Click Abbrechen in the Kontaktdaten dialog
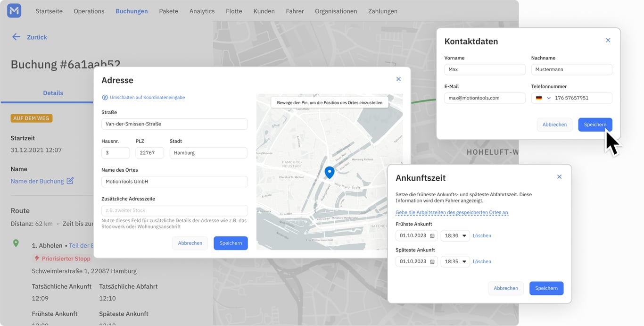The width and height of the screenshot is (644, 326). click(x=554, y=125)
